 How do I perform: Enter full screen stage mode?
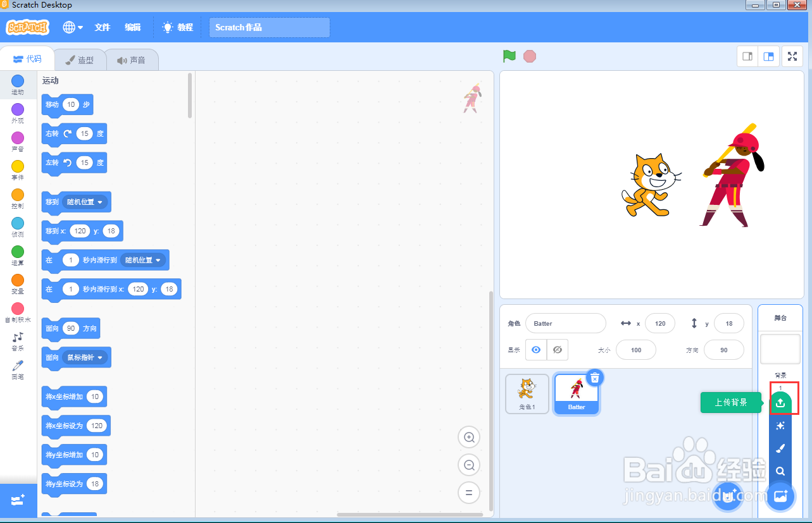792,56
